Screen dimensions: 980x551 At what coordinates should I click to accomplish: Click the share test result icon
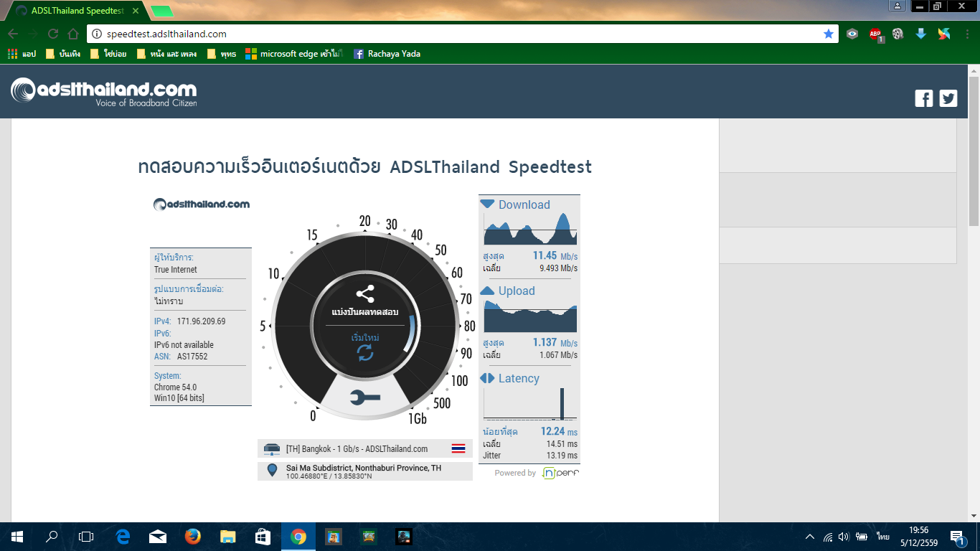point(365,294)
